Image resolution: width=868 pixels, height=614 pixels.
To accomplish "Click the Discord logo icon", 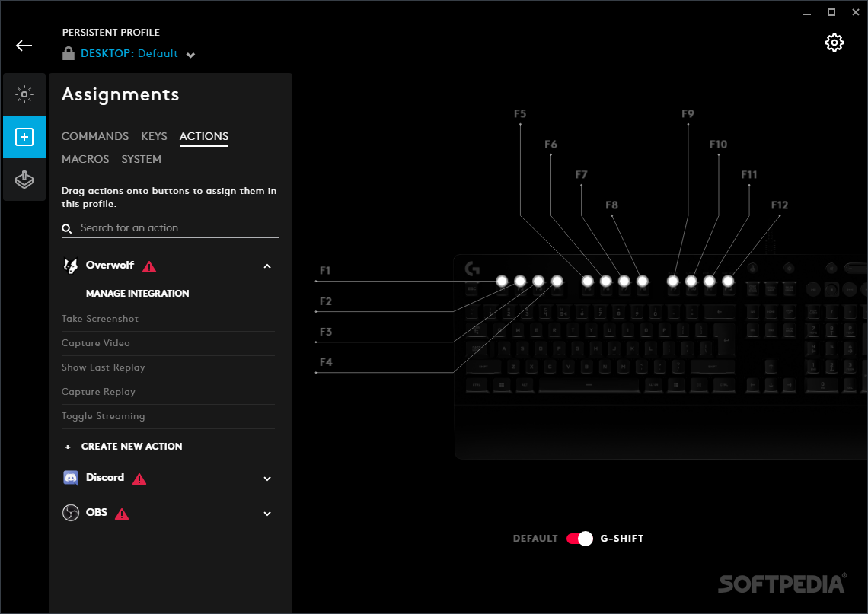I will 70,478.
